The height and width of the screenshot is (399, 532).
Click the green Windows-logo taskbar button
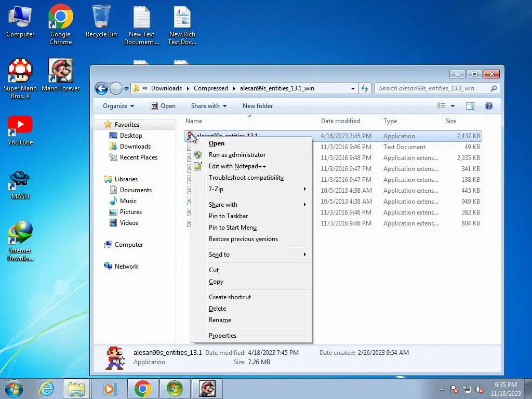(x=175, y=389)
